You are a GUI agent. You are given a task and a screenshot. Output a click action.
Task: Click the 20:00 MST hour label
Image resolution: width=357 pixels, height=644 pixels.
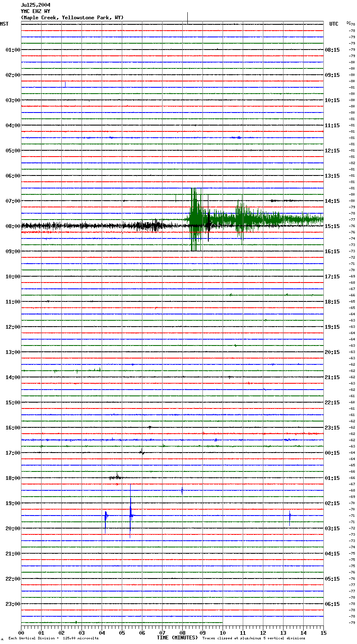click(13, 529)
